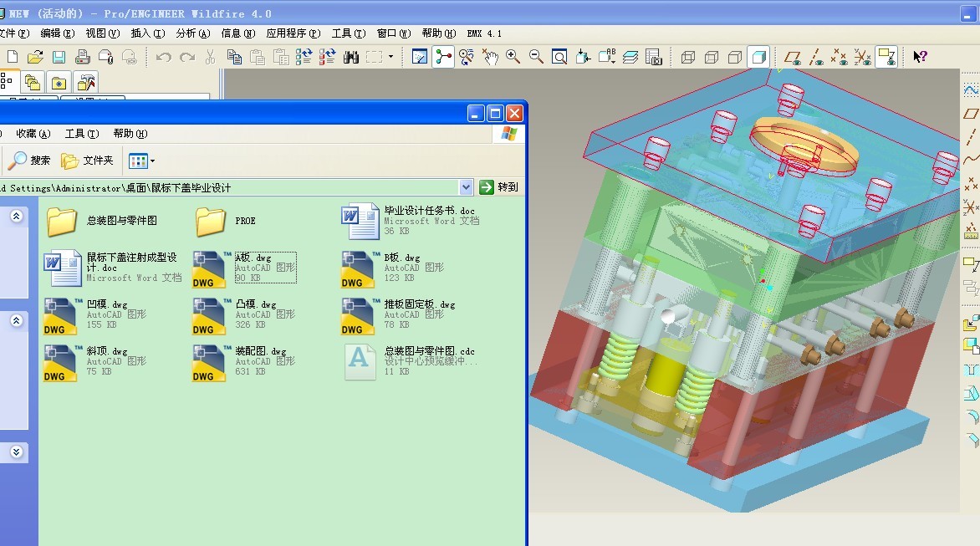Collapse the first Explorer task pane section
The height and width of the screenshot is (546, 980).
(x=16, y=217)
